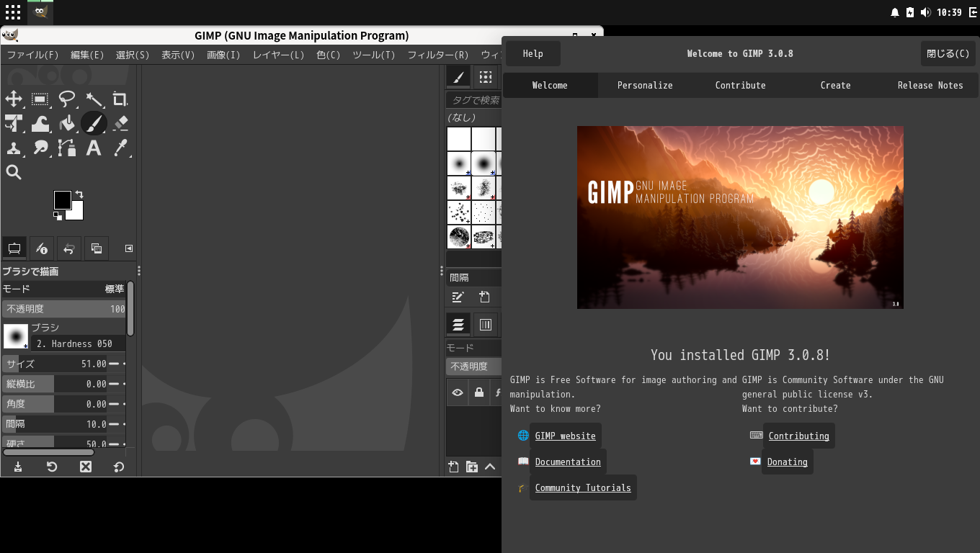Open the 色(C) menu
The image size is (980, 553).
click(x=329, y=55)
